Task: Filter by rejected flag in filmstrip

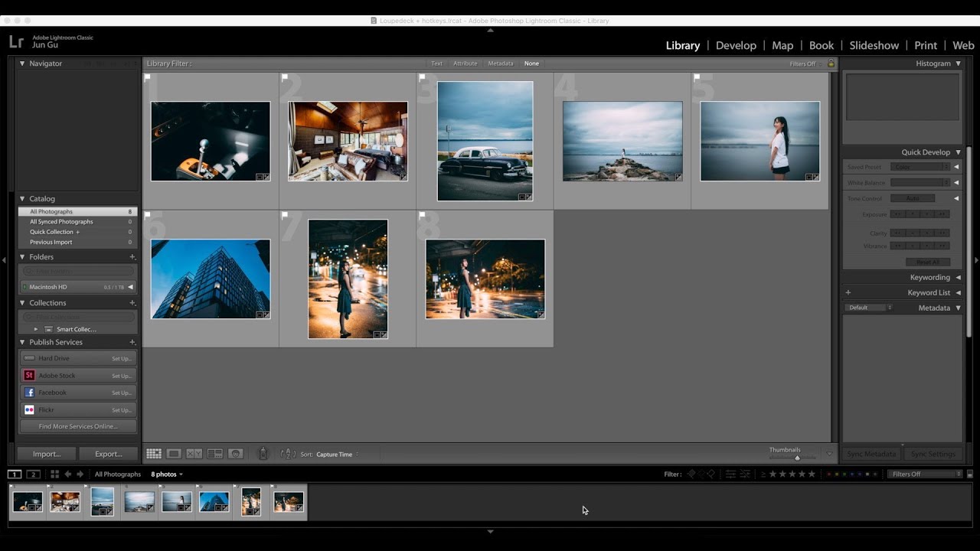Action: pyautogui.click(x=710, y=474)
